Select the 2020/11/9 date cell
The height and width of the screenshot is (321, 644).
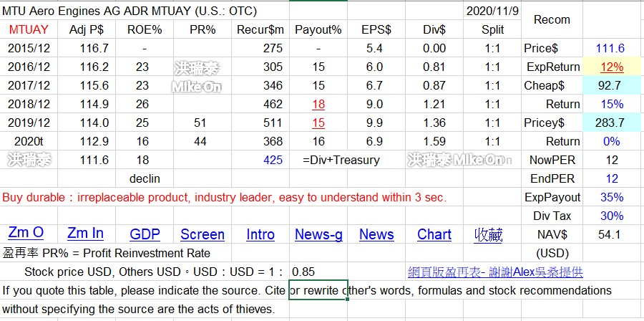(x=492, y=11)
